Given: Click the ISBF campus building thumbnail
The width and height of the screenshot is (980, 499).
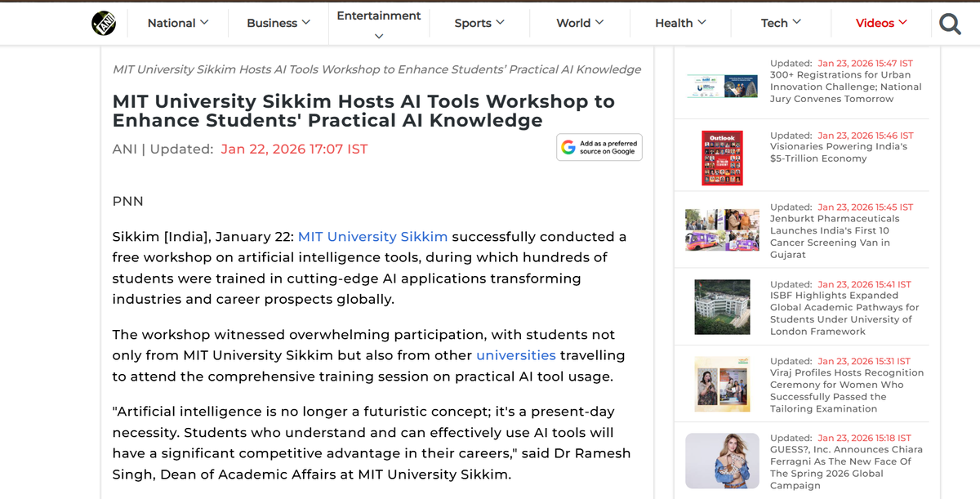Looking at the screenshot, I should point(722,306).
